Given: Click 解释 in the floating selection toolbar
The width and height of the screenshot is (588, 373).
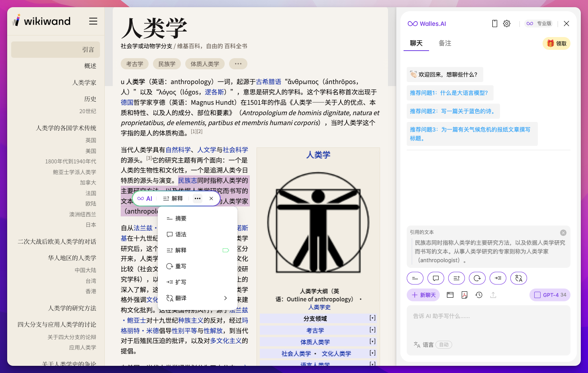Looking at the screenshot, I should [x=173, y=198].
